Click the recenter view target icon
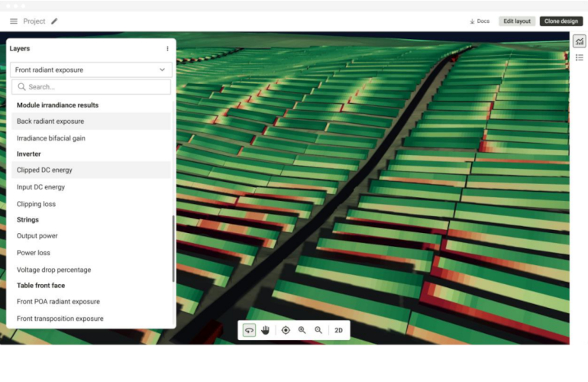588x382 pixels. (x=286, y=330)
